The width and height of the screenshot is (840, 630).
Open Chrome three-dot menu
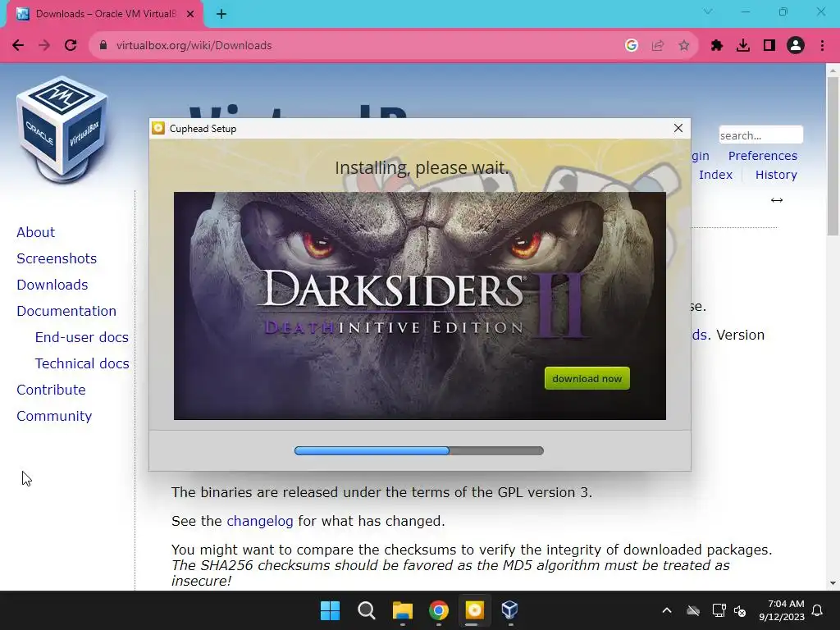tap(822, 46)
